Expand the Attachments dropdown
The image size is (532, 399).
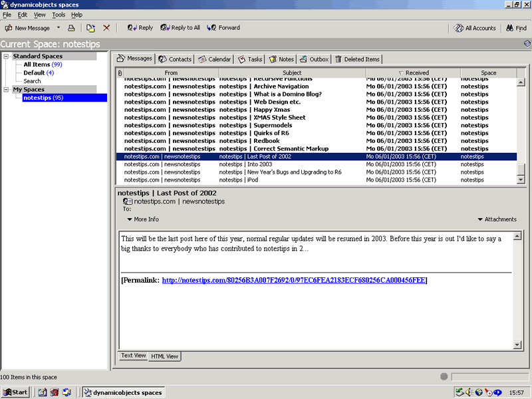click(497, 219)
